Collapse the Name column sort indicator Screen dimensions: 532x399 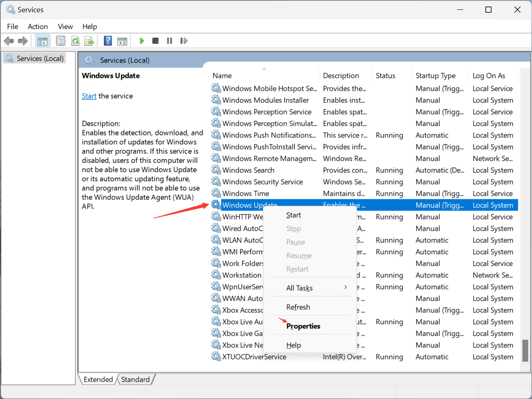tap(264, 69)
